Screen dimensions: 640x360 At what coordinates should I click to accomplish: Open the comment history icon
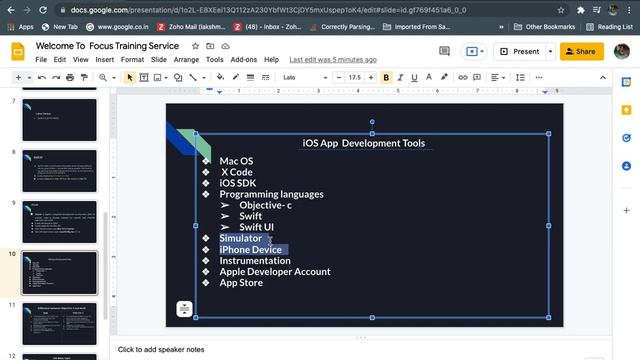pyautogui.click(x=444, y=51)
